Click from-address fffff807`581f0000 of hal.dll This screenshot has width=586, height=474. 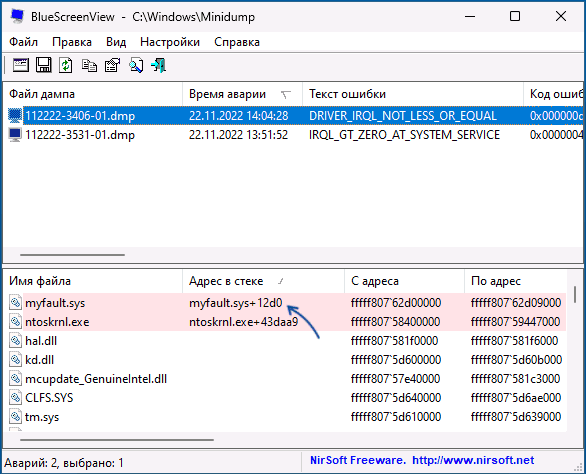click(x=394, y=341)
